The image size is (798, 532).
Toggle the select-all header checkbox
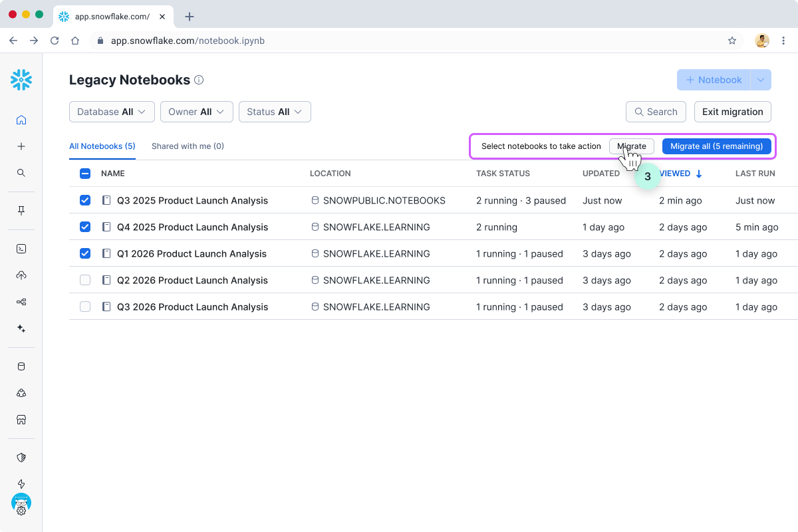tap(85, 174)
